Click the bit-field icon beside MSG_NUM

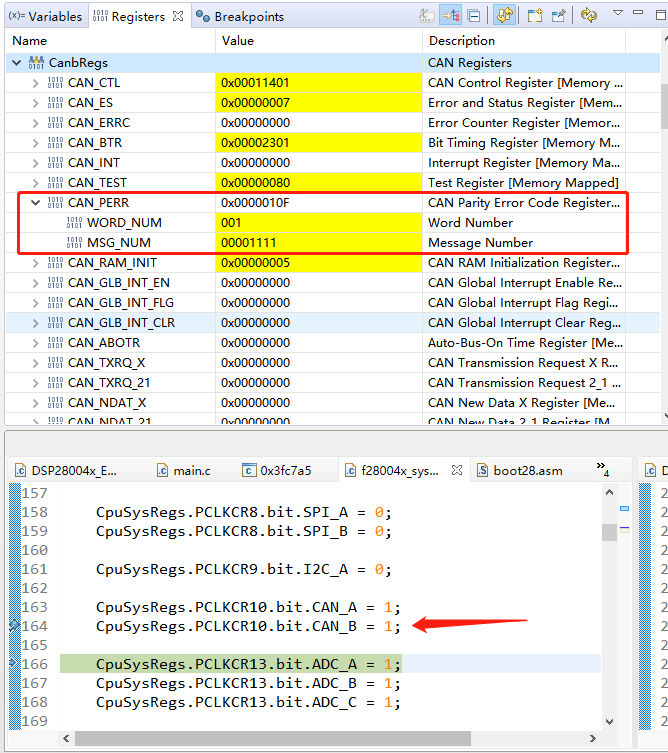(x=74, y=243)
